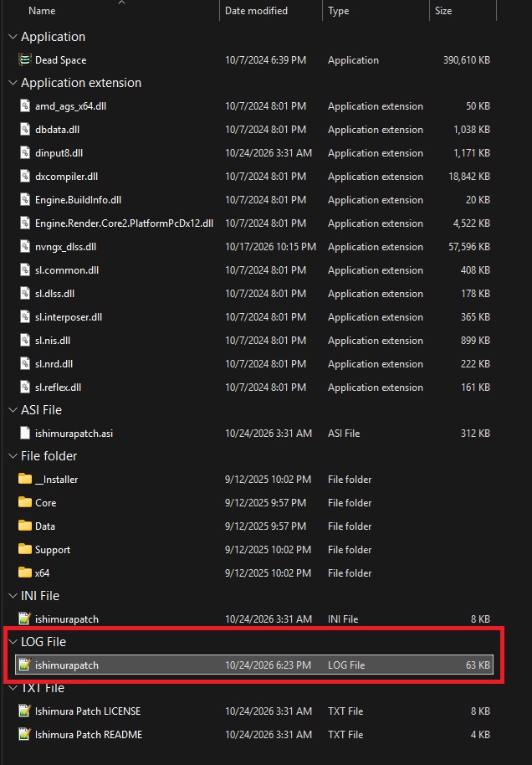Select the INI File group heading text
The width and height of the screenshot is (532, 765).
tap(40, 596)
